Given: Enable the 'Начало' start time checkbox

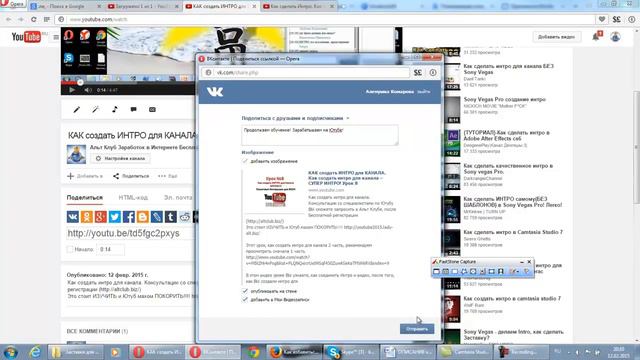Looking at the screenshot, I should pyautogui.click(x=70, y=249).
